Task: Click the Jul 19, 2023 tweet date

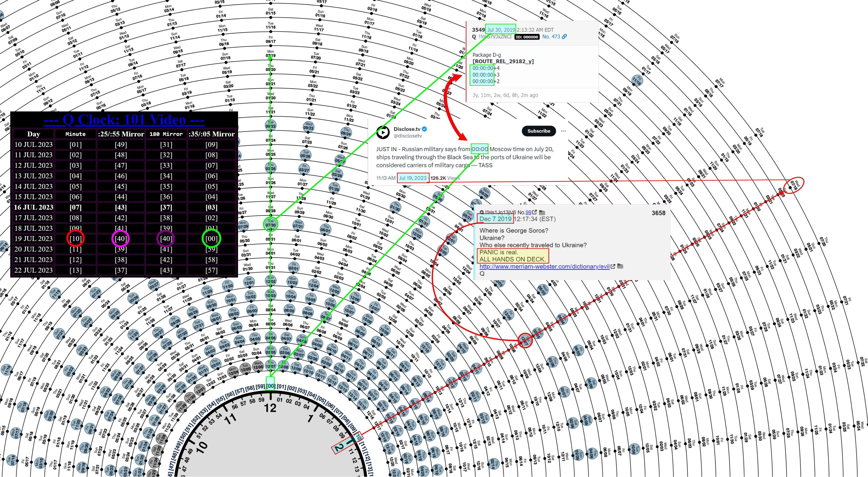Action: pos(413,178)
